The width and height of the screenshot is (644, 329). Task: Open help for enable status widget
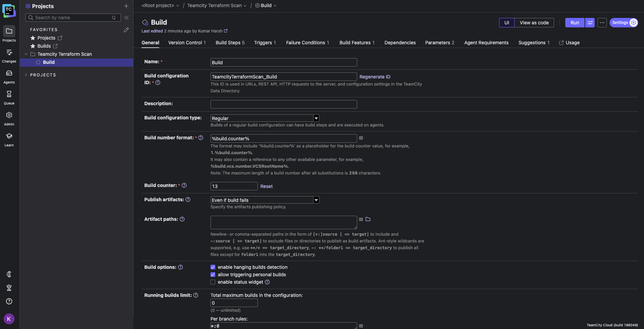267,282
